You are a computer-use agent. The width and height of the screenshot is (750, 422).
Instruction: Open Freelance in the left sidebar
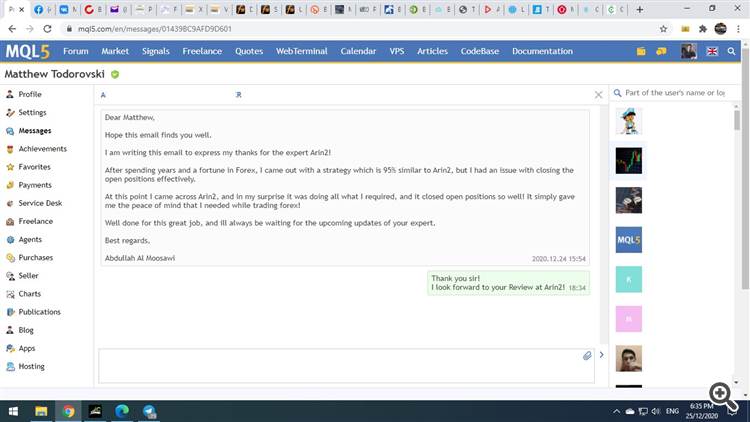(29, 222)
